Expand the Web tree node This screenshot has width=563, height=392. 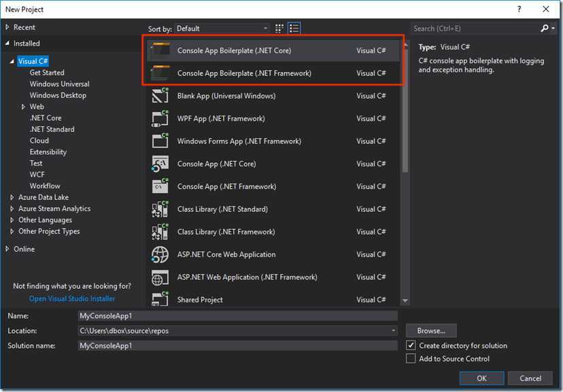[23, 107]
